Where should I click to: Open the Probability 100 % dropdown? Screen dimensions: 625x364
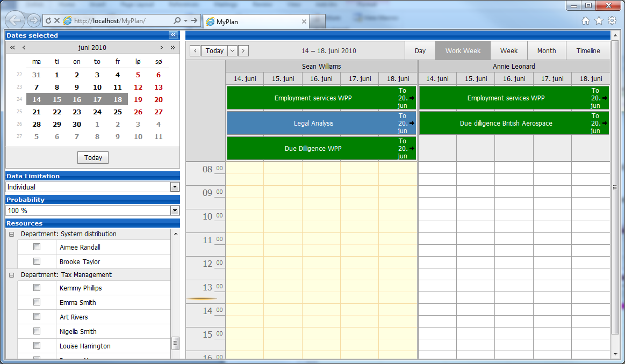175,210
